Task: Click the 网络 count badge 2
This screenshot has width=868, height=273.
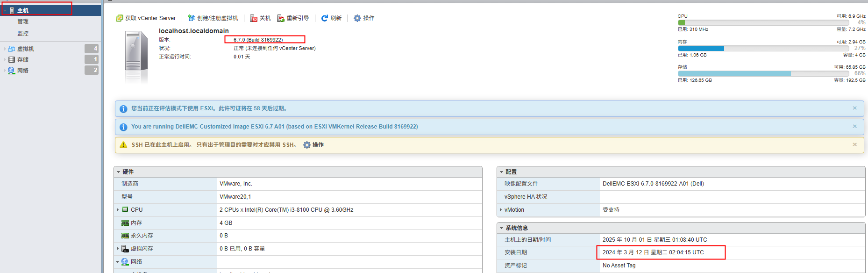Action: point(92,70)
